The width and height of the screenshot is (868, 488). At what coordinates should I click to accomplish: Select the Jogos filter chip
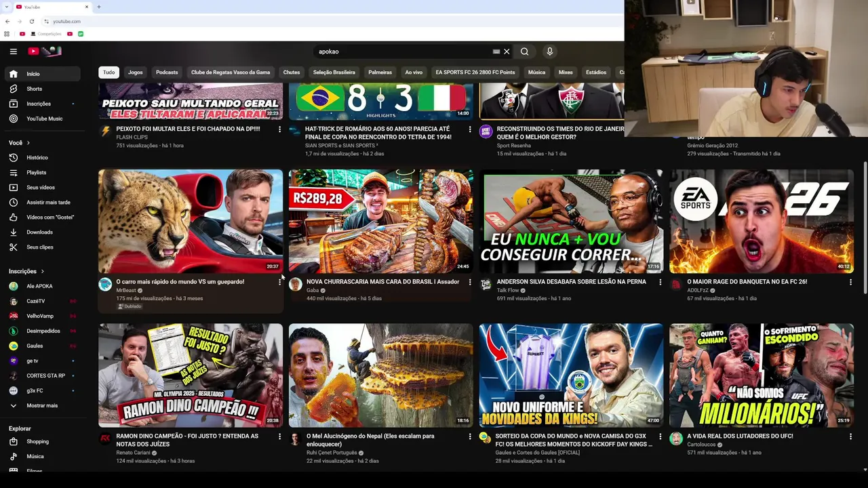pos(136,73)
